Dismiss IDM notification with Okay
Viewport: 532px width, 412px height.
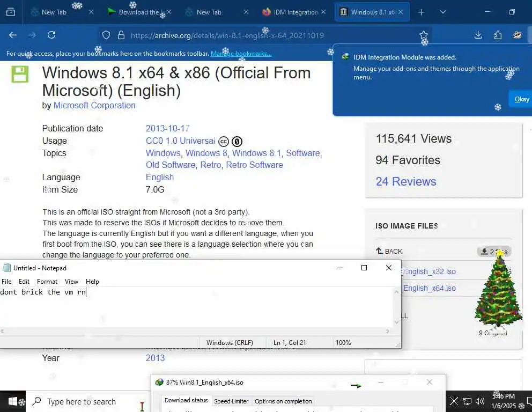point(521,99)
